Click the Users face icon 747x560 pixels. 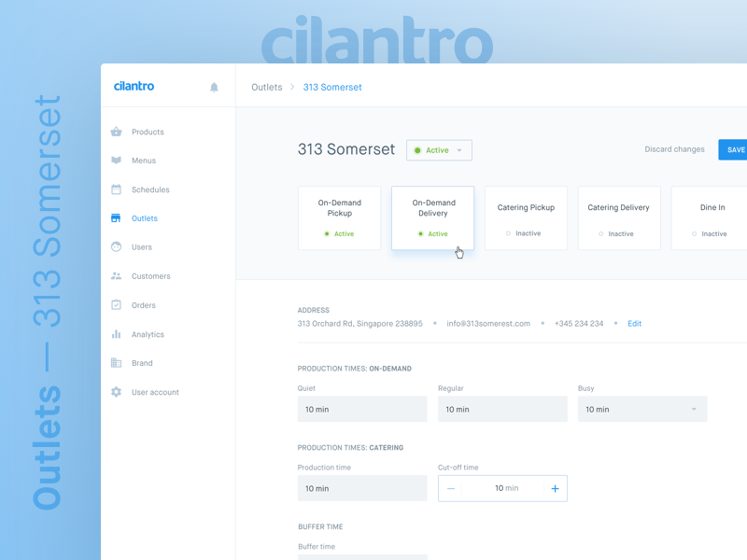[116, 246]
